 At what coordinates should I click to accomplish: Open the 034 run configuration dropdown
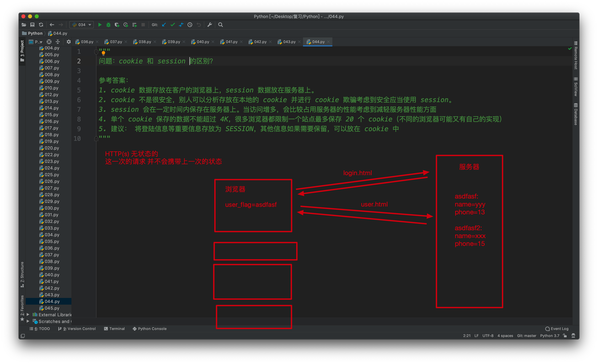coord(82,25)
